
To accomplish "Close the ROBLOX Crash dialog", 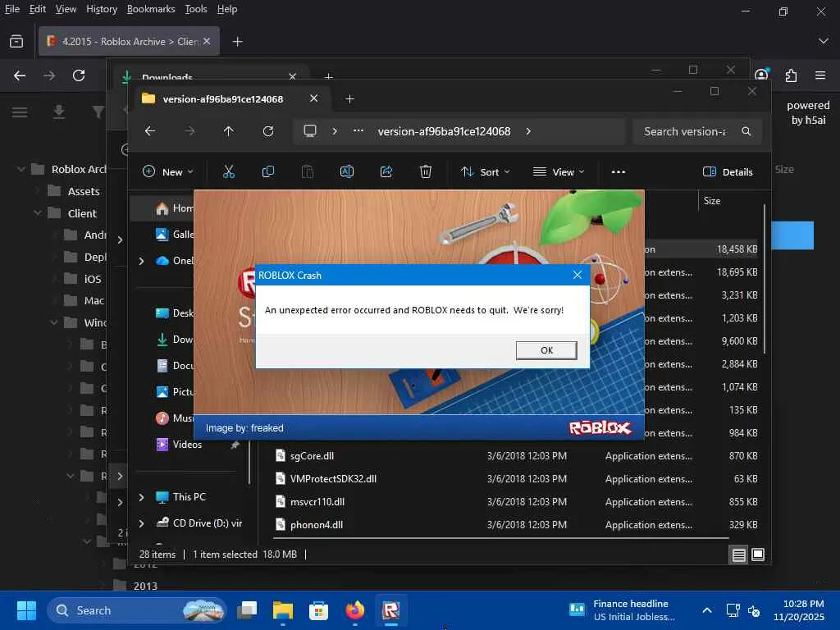I will (577, 276).
